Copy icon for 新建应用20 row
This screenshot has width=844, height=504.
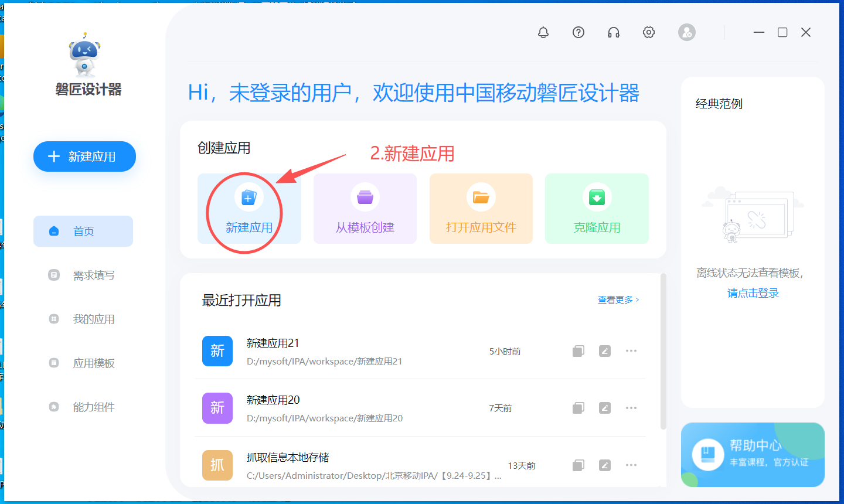click(x=578, y=408)
